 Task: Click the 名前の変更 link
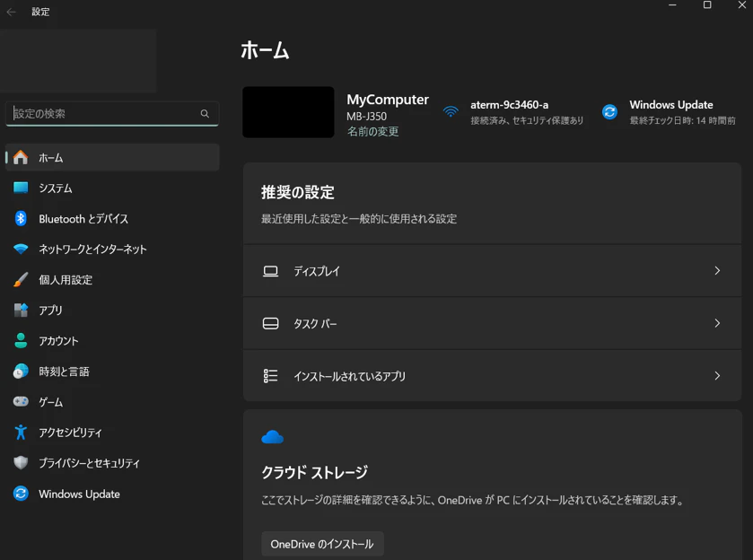point(372,131)
